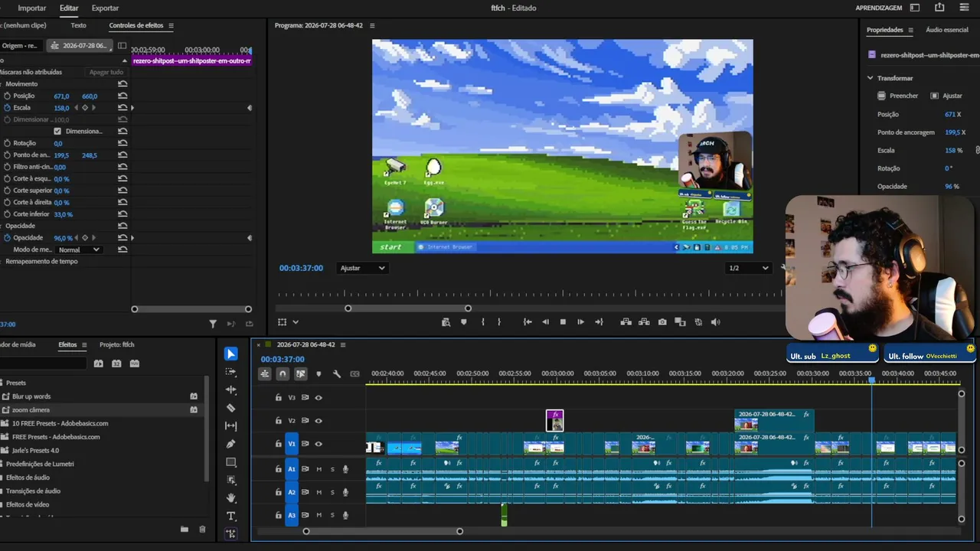The width and height of the screenshot is (980, 551).
Task: Jump to In point in program monitor
Action: pos(528,322)
